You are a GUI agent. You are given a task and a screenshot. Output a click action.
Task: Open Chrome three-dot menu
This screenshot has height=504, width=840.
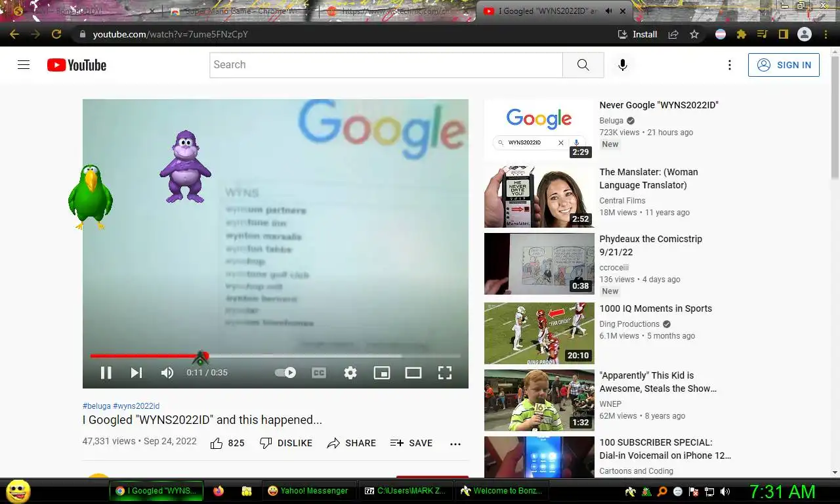[x=824, y=34]
